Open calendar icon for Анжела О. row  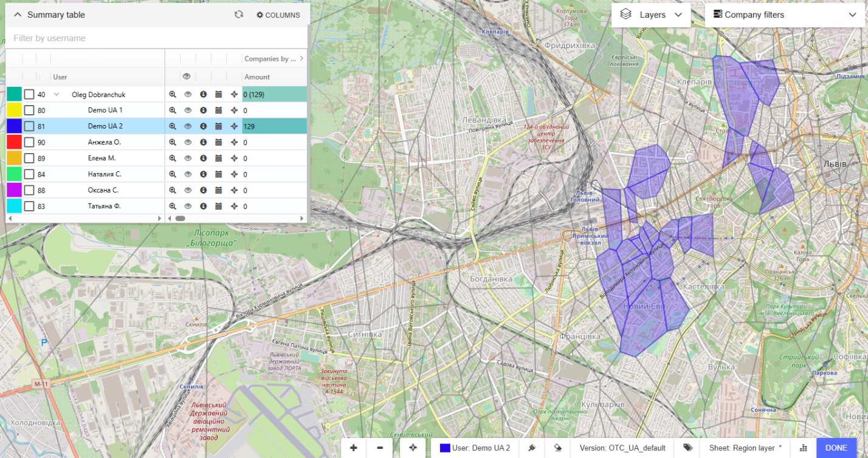219,142
